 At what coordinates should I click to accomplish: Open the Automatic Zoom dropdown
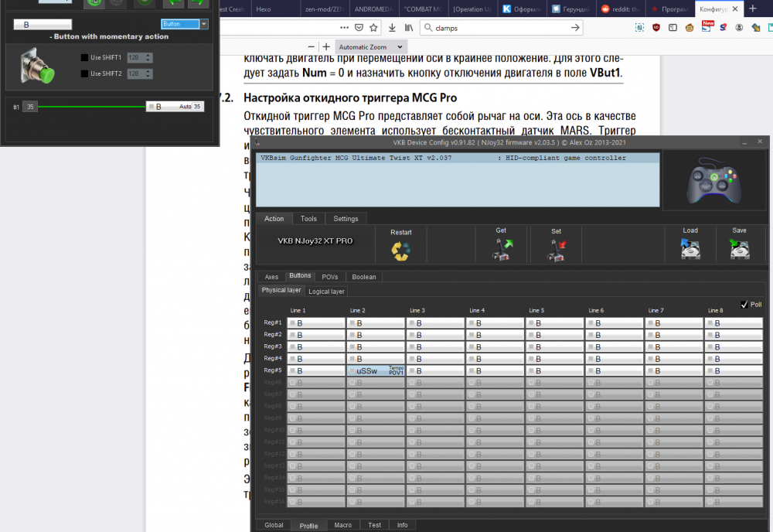click(370, 47)
